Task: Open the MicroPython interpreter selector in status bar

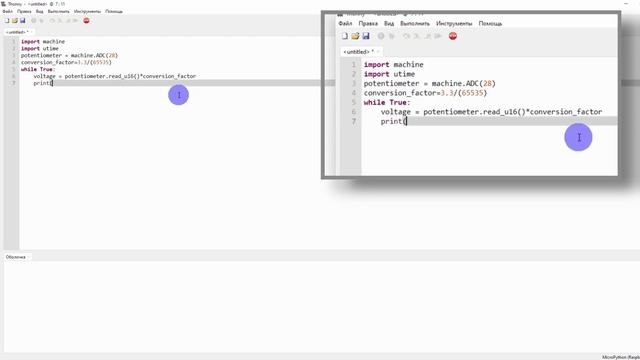Action: tap(621, 357)
